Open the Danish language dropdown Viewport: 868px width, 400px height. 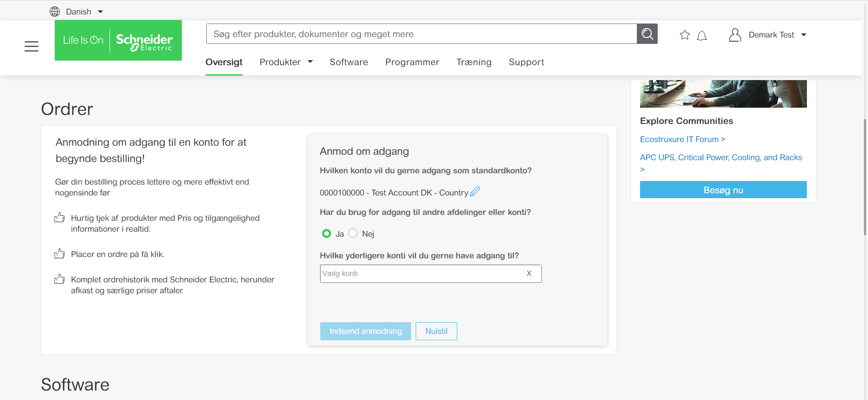click(84, 12)
